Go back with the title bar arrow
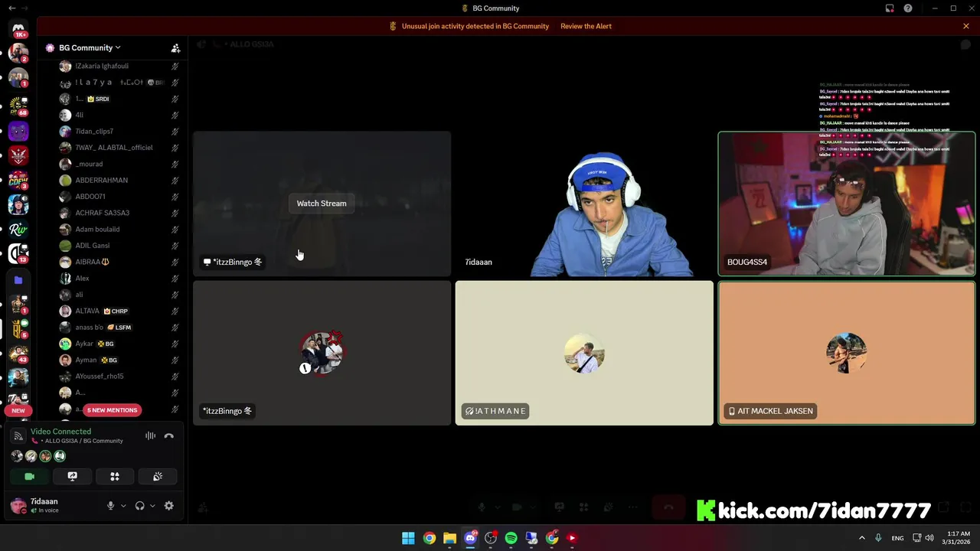The image size is (980, 551). [x=11, y=8]
